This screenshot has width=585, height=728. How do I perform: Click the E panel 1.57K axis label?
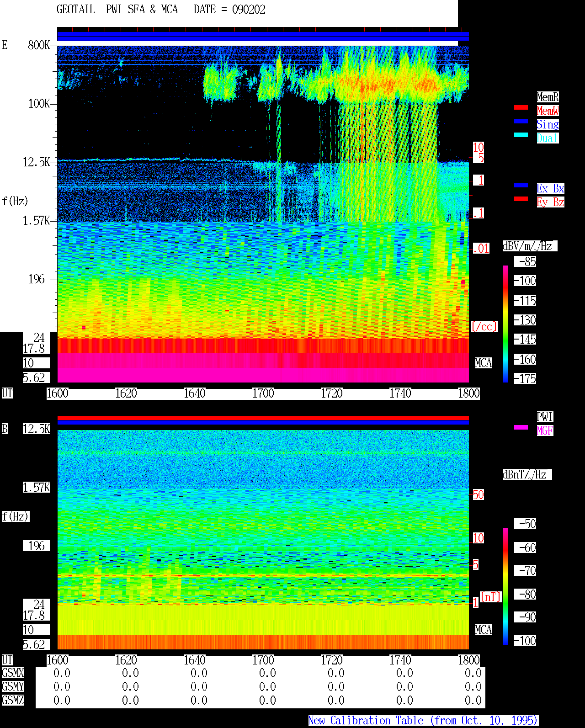[x=37, y=220]
